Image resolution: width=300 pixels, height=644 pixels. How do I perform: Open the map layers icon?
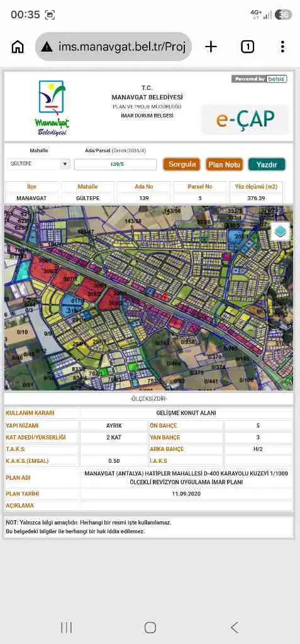point(281,231)
